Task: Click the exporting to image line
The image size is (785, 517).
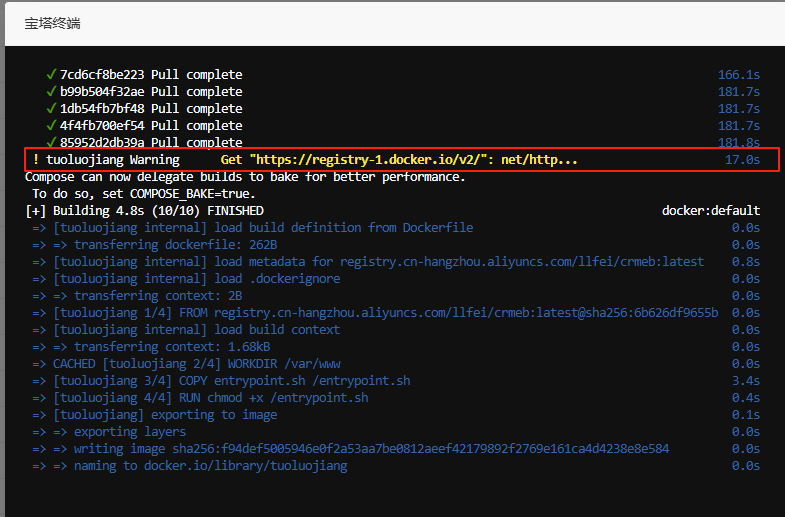Action: click(x=155, y=415)
